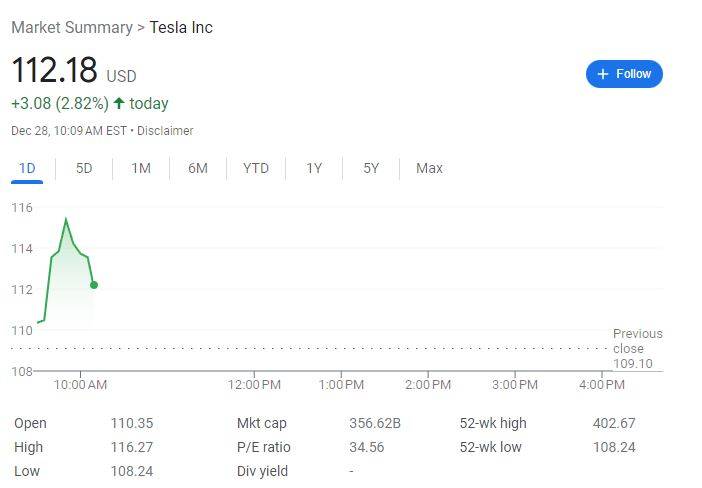Click the green current price dot on chart
This screenshot has height=488, width=702.
(94, 285)
